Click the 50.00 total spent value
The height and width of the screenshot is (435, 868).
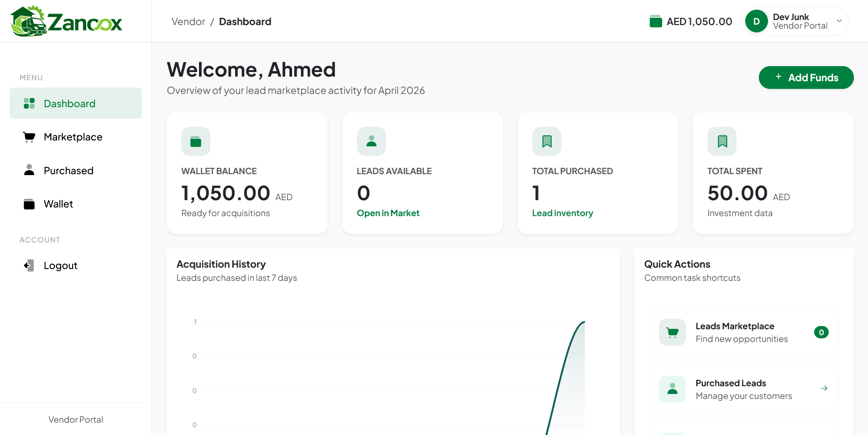[x=737, y=193]
